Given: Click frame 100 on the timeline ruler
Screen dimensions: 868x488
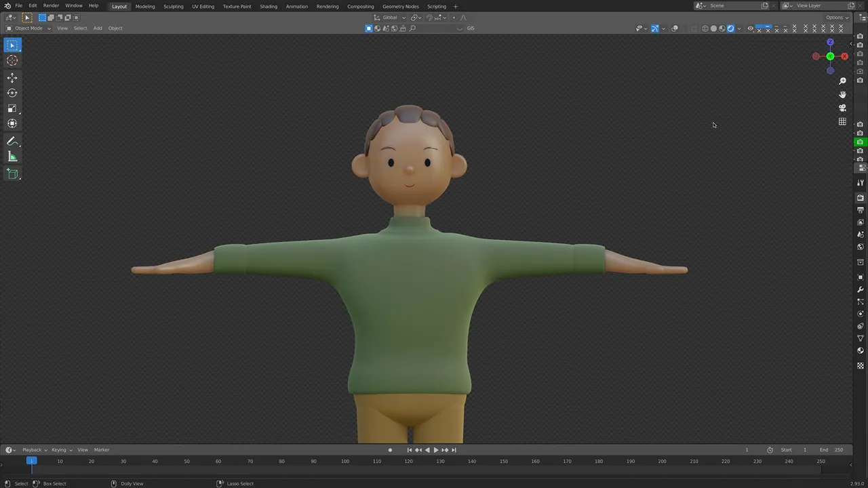Looking at the screenshot, I should pyautogui.click(x=345, y=462).
